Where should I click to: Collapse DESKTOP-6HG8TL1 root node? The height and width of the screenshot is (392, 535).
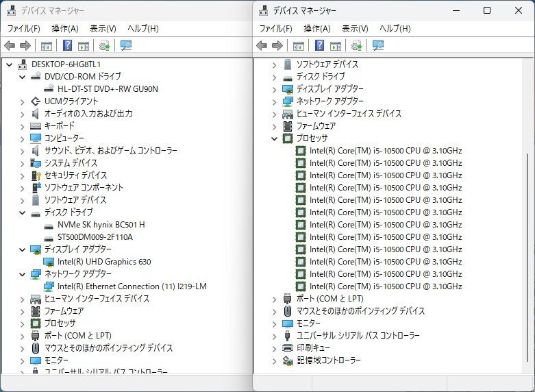point(9,64)
